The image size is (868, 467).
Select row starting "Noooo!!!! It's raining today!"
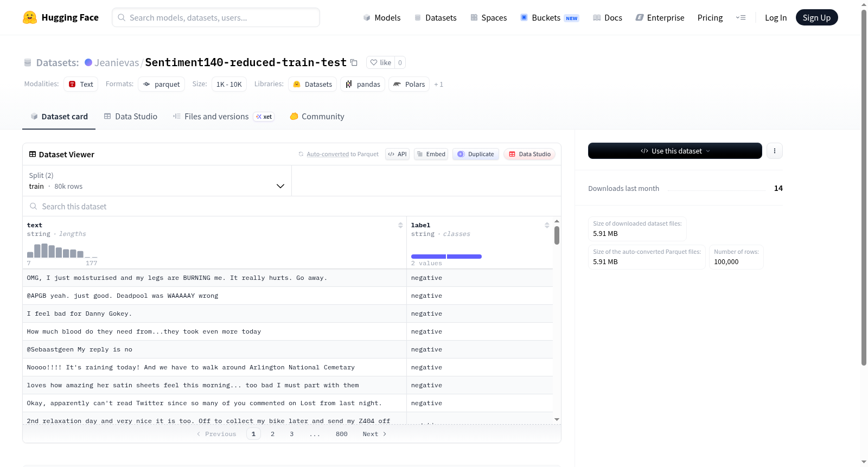pyautogui.click(x=288, y=367)
